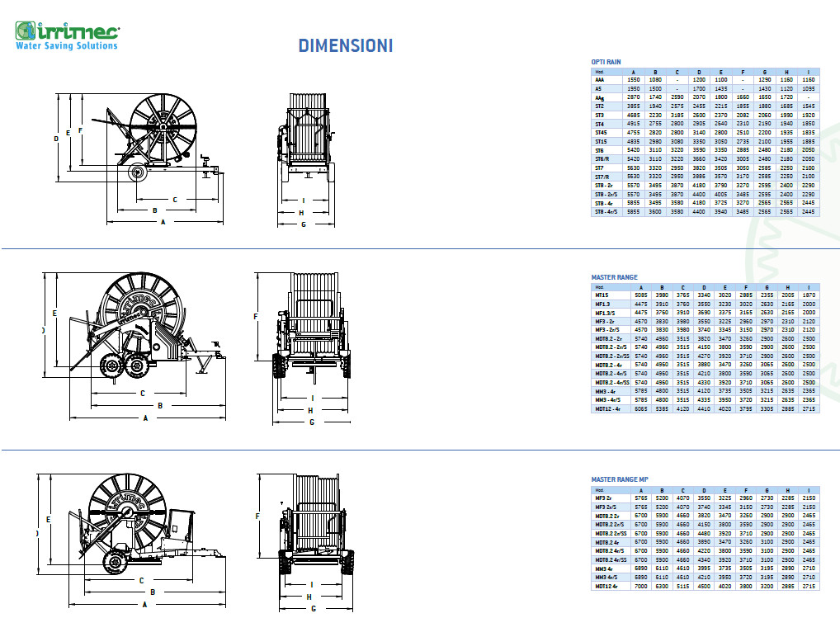Image resolution: width=840 pixels, height=618 pixels.
Task: Click the Master Range MP front-view drawing
Action: tap(316, 524)
